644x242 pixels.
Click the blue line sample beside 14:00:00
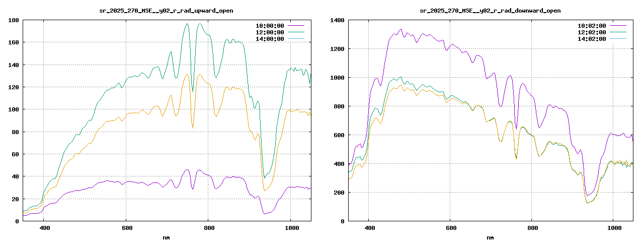[296, 39]
